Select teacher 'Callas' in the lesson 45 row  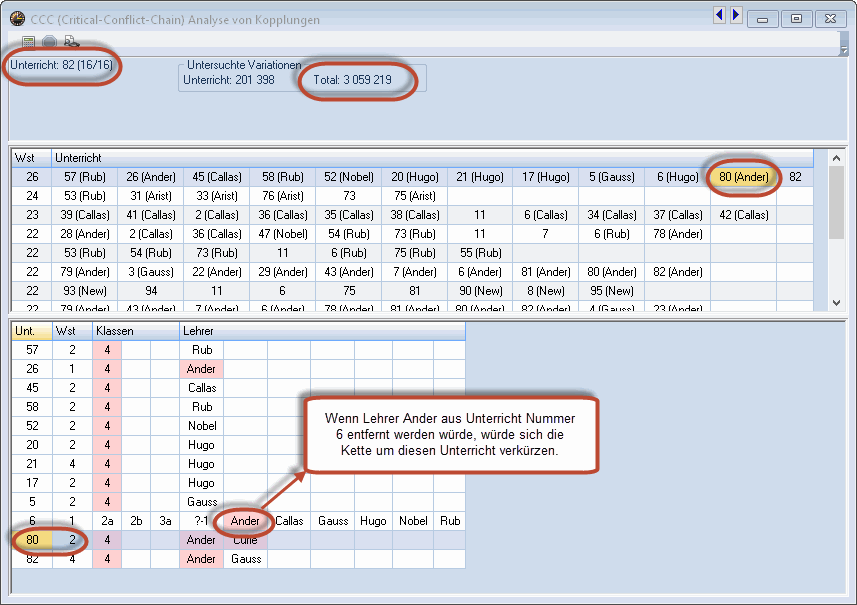point(202,388)
